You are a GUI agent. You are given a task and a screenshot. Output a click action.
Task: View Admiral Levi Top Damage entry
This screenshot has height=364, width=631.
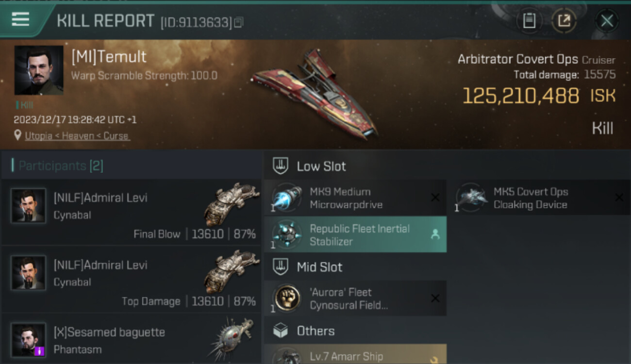pos(131,280)
